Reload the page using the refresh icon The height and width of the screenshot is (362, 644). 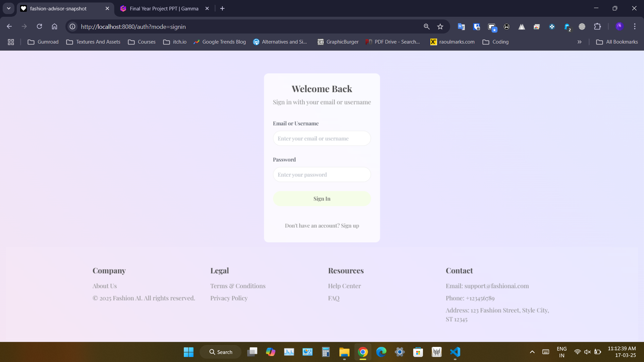[x=39, y=26]
